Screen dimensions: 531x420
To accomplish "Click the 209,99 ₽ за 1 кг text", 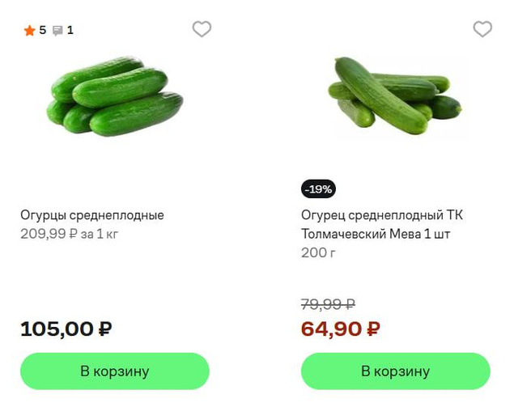I will coord(69,234).
